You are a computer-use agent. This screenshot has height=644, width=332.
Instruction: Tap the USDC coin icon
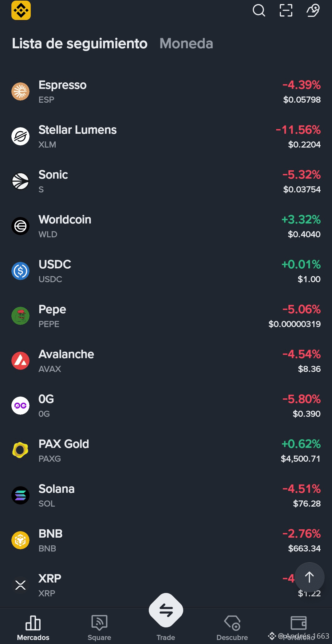[21, 271]
